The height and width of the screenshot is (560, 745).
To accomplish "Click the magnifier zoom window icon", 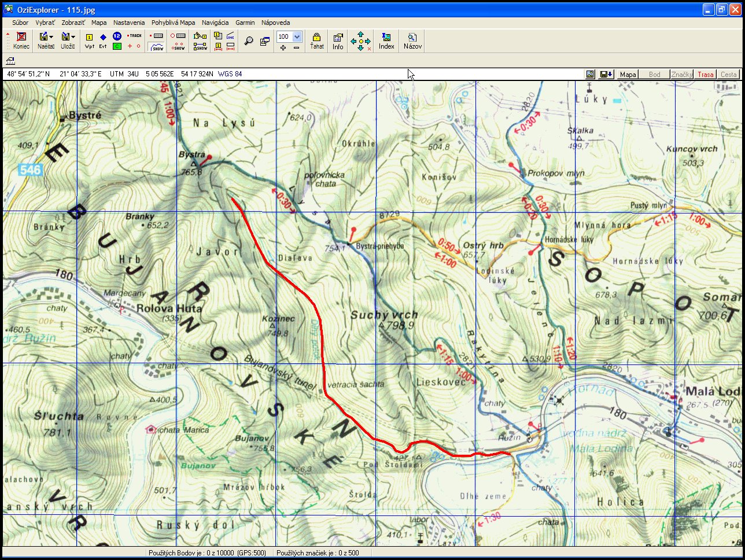I will [x=249, y=41].
